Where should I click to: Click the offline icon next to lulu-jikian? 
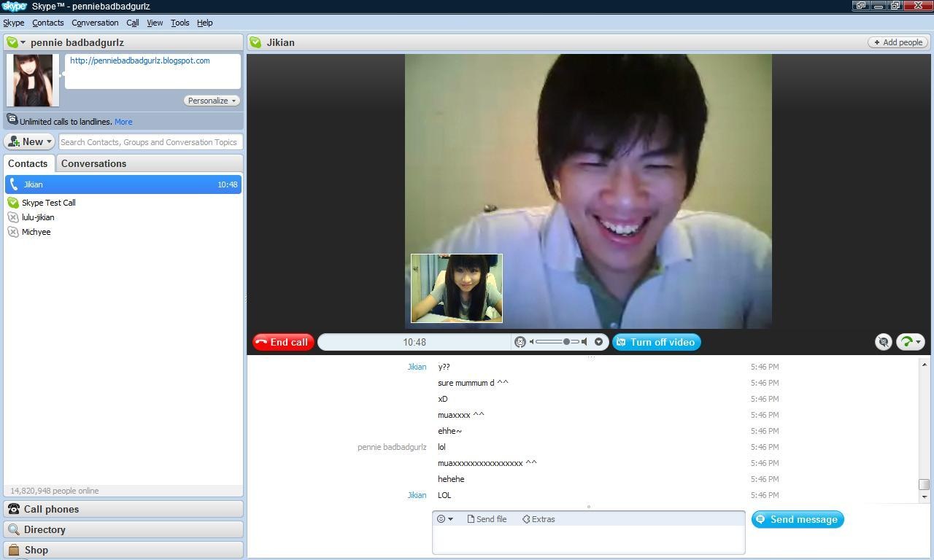[x=13, y=217]
